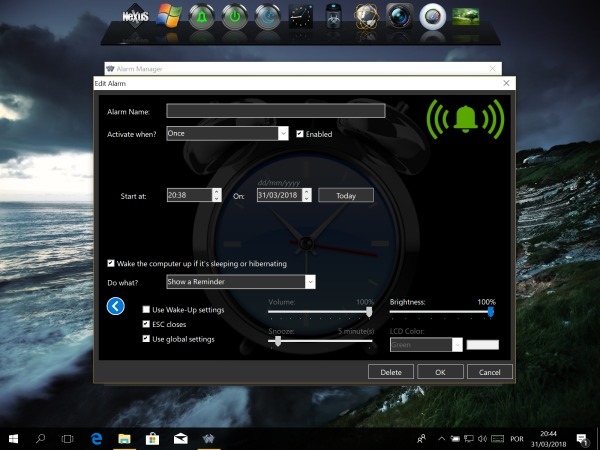Viewport: 600px width, 450px height.
Task: Toggle the ESC closes checkbox
Action: (147, 324)
